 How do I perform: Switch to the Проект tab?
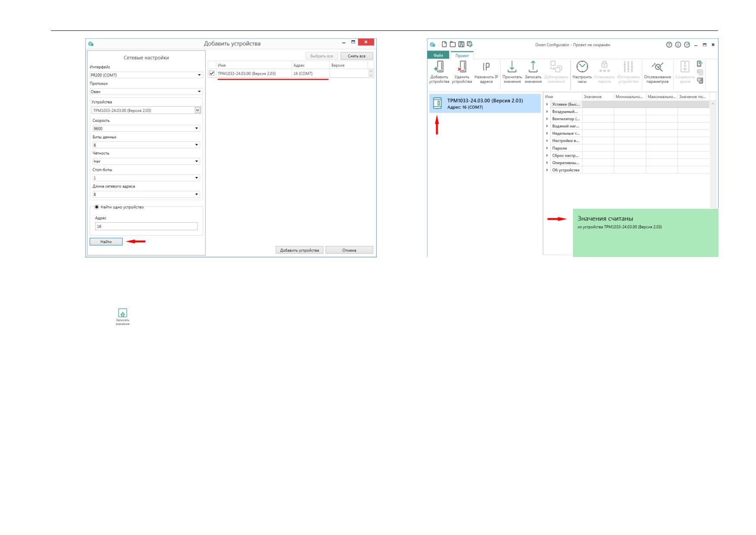(x=462, y=56)
